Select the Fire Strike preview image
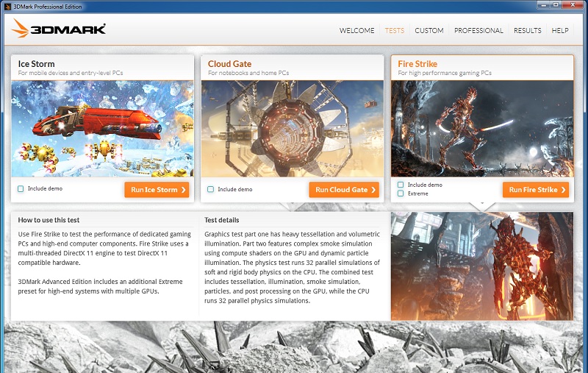The height and width of the screenshot is (373, 588). point(482,129)
